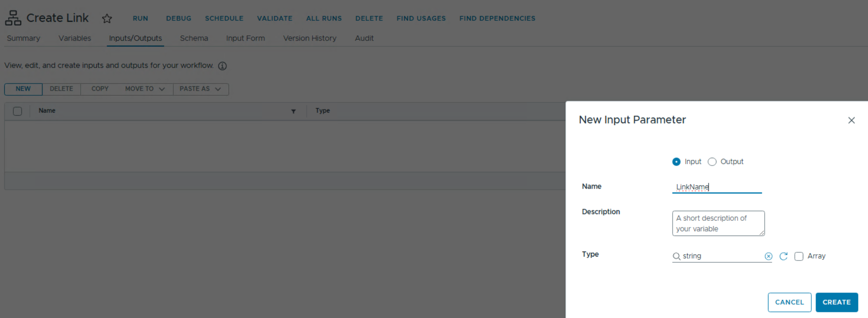Expand the PASTE AS dropdown
The image size is (868, 318).
(201, 89)
